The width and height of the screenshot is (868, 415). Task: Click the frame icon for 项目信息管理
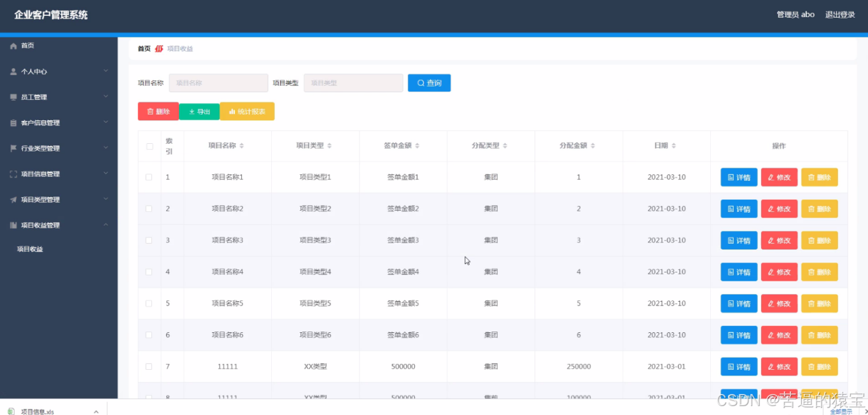click(x=13, y=174)
